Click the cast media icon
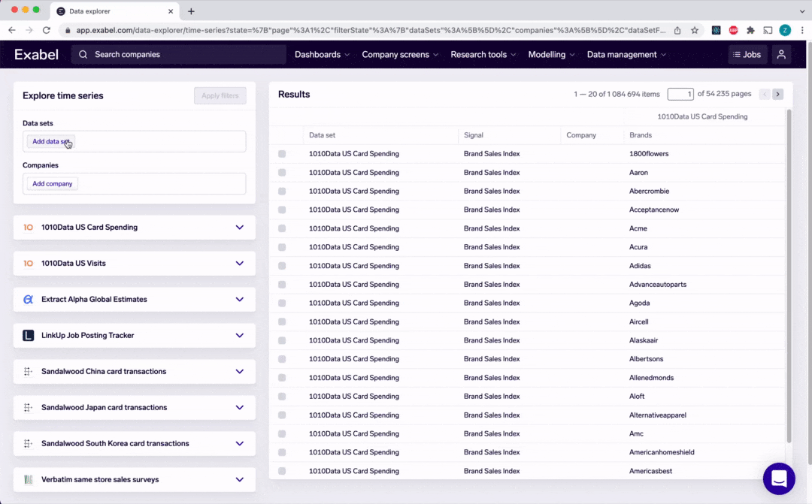812x504 pixels. point(768,30)
